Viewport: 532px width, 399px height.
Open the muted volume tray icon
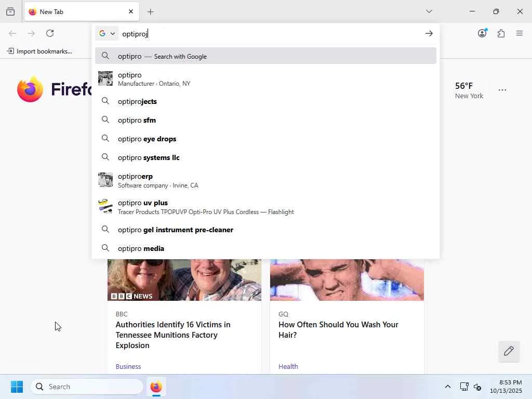477,387
